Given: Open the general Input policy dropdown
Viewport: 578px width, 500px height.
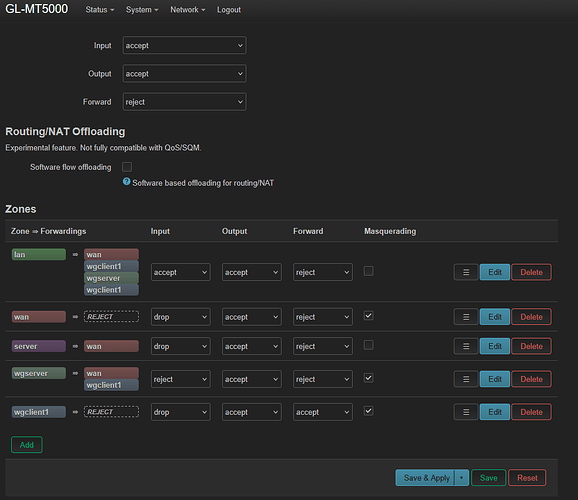Looking at the screenshot, I should [x=184, y=45].
